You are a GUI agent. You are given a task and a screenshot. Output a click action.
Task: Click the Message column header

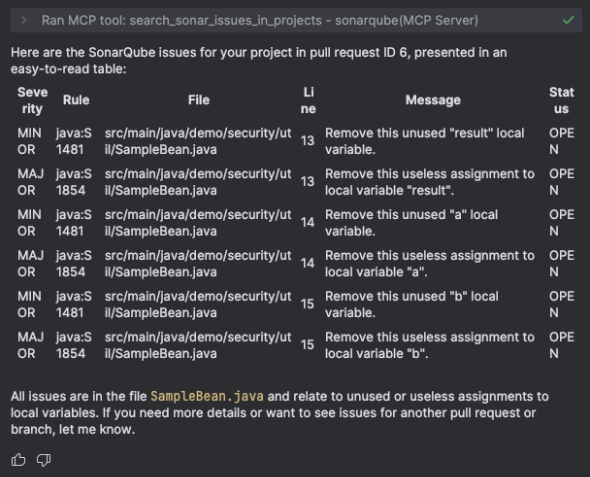point(433,100)
